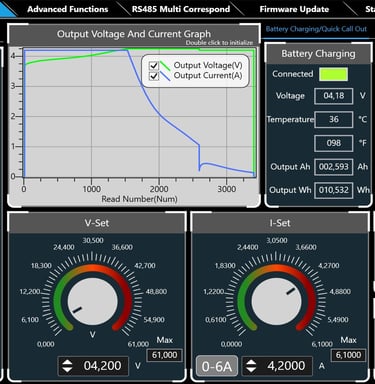Click the I-Set rotary knob
The width and height of the screenshot is (375, 384).
coord(276,302)
